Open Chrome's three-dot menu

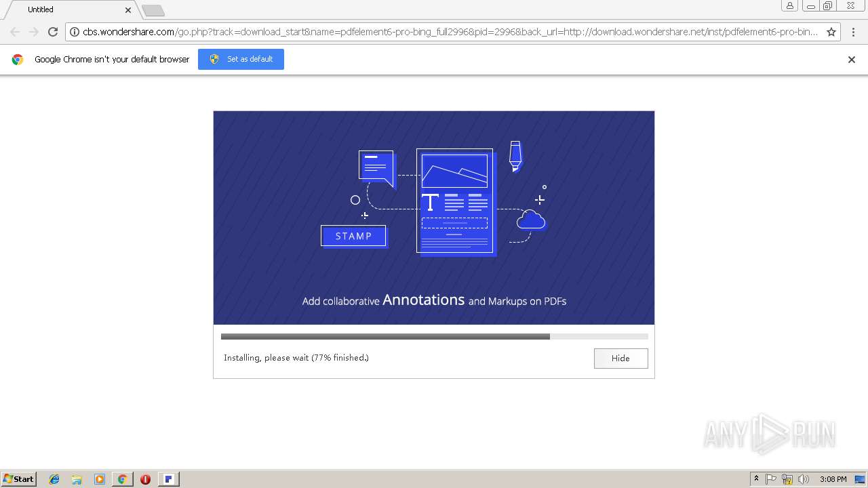coord(853,32)
